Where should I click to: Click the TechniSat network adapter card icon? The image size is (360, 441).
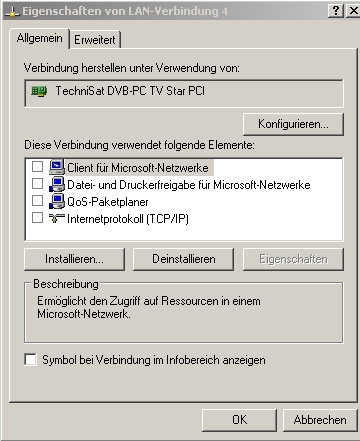click(x=39, y=91)
